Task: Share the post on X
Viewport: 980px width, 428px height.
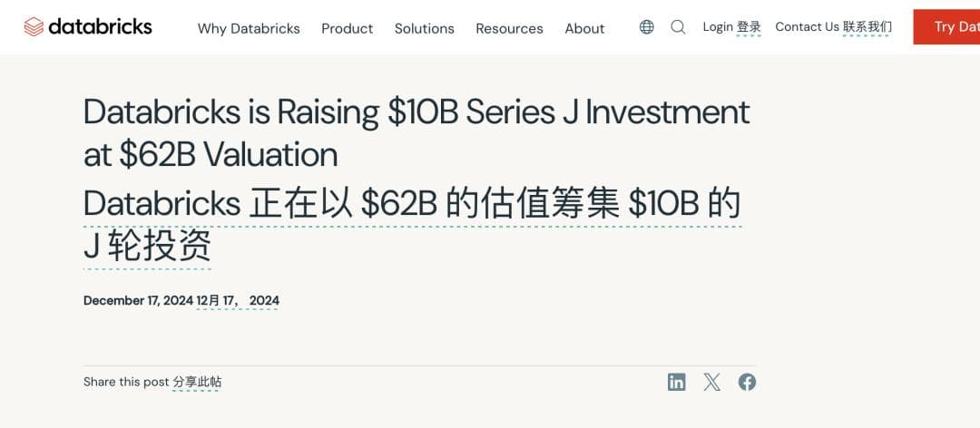Action: (712, 382)
